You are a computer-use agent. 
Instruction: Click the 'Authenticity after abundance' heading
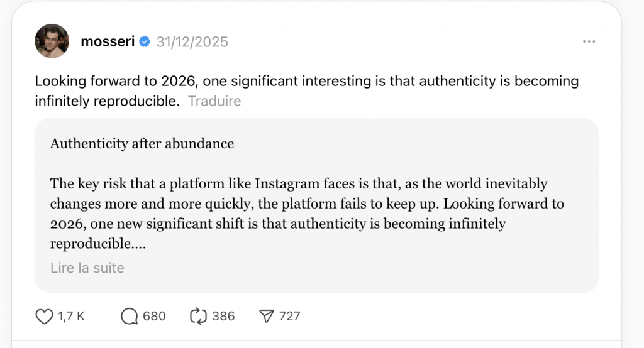(x=142, y=144)
